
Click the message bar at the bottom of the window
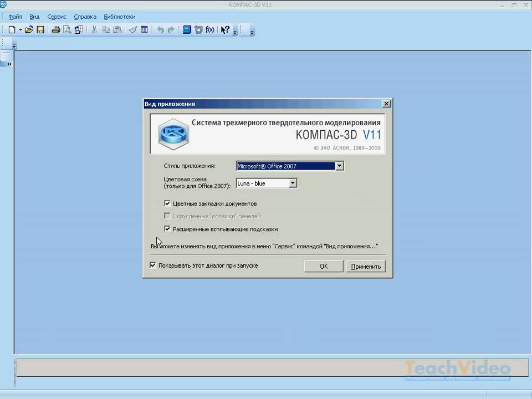click(273, 367)
